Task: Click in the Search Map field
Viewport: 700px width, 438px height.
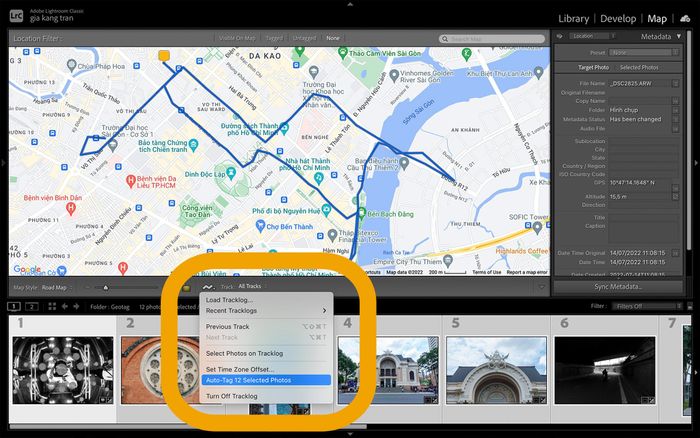Action: click(492, 39)
